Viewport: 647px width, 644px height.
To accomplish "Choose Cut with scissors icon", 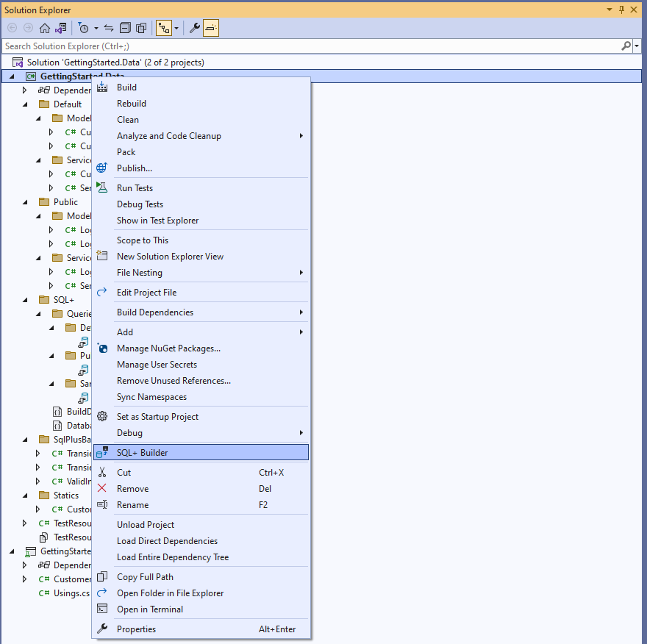I will (x=201, y=473).
